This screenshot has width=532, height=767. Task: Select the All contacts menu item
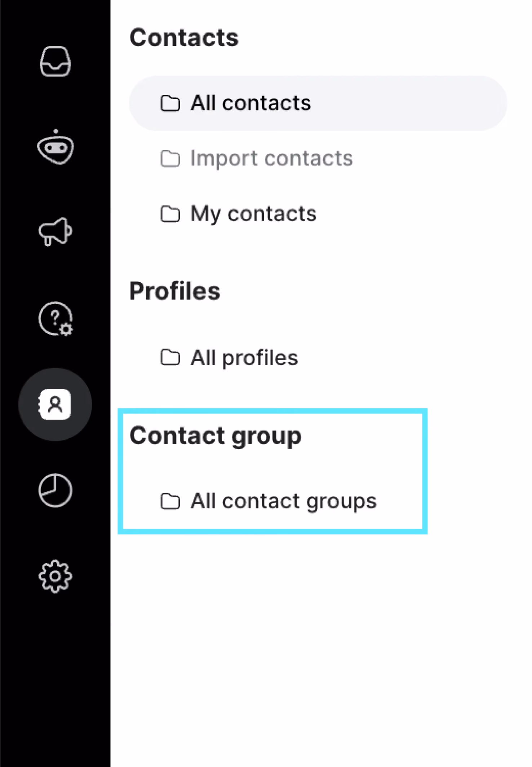[x=318, y=103]
